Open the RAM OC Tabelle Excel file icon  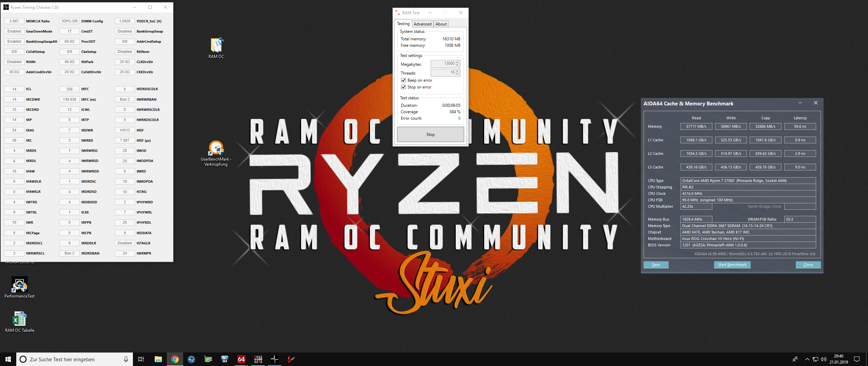19,319
